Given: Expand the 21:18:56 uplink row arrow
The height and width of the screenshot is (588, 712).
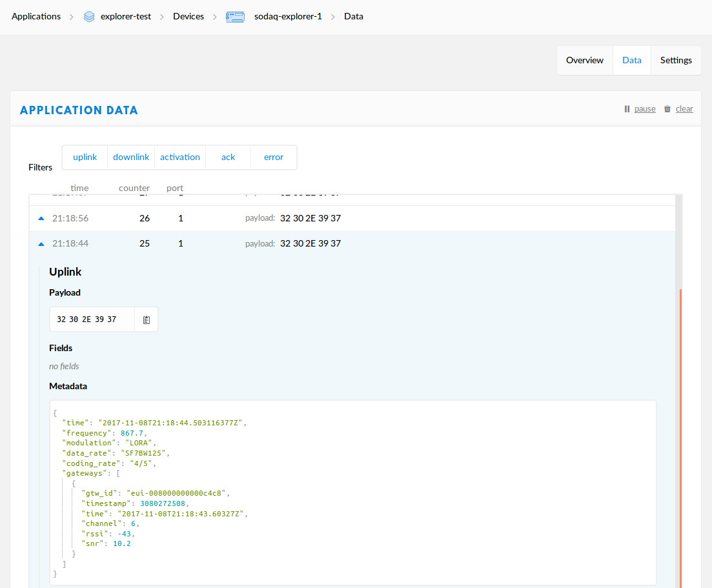Looking at the screenshot, I should tap(41, 218).
